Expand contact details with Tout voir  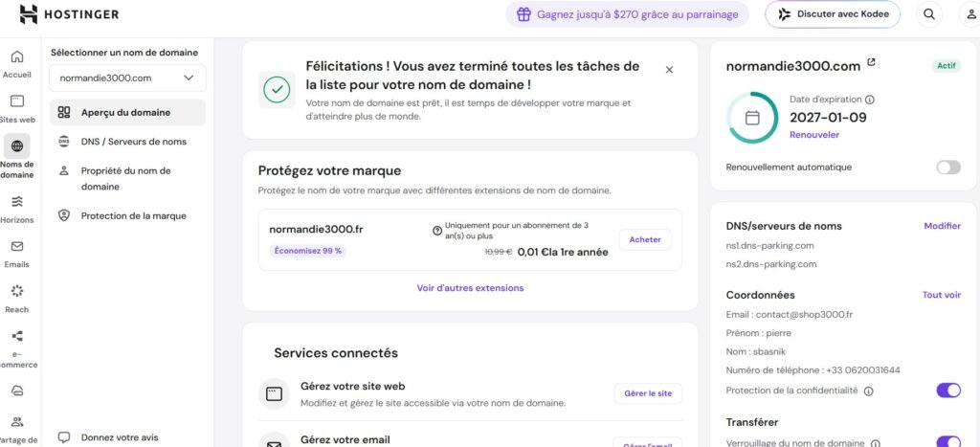click(942, 295)
